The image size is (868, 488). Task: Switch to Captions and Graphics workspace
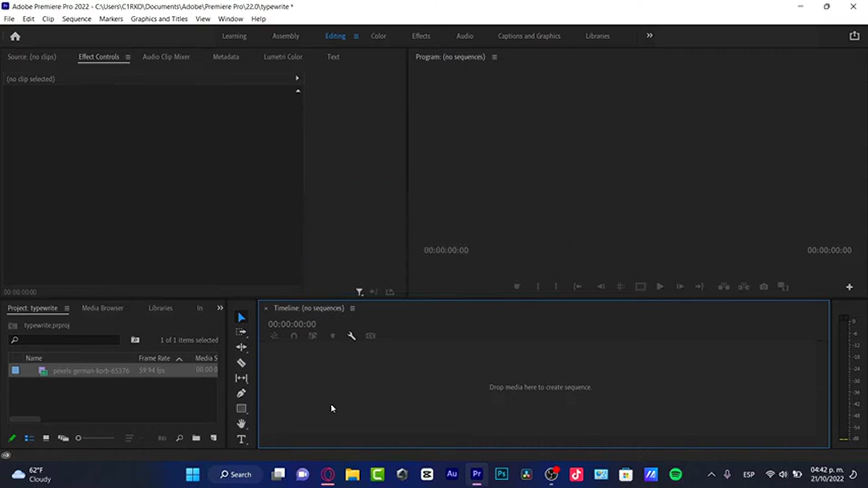pyautogui.click(x=529, y=36)
